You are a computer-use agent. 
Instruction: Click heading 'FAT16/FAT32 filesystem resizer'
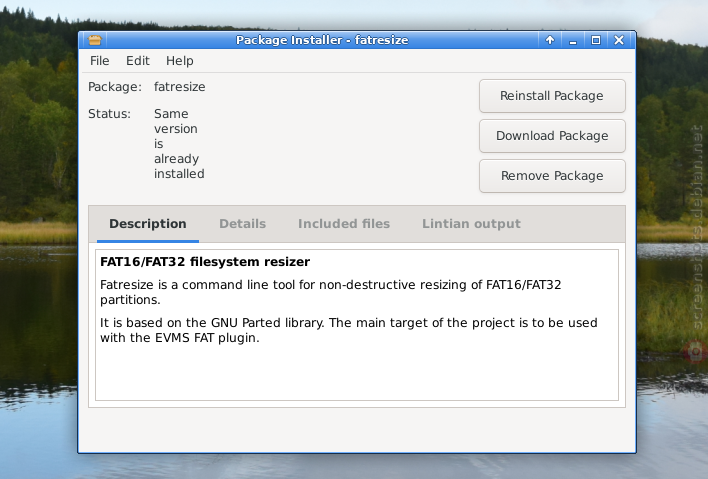coord(205,262)
